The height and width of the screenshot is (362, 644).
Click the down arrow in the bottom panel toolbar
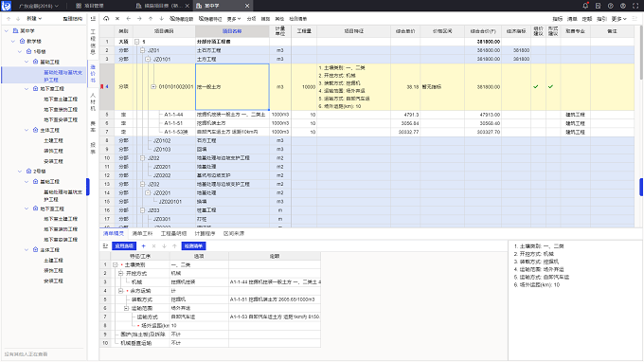[x=164, y=246]
